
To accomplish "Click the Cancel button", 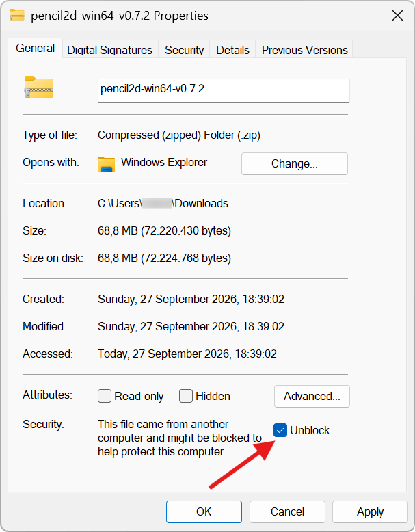I will pos(287,511).
